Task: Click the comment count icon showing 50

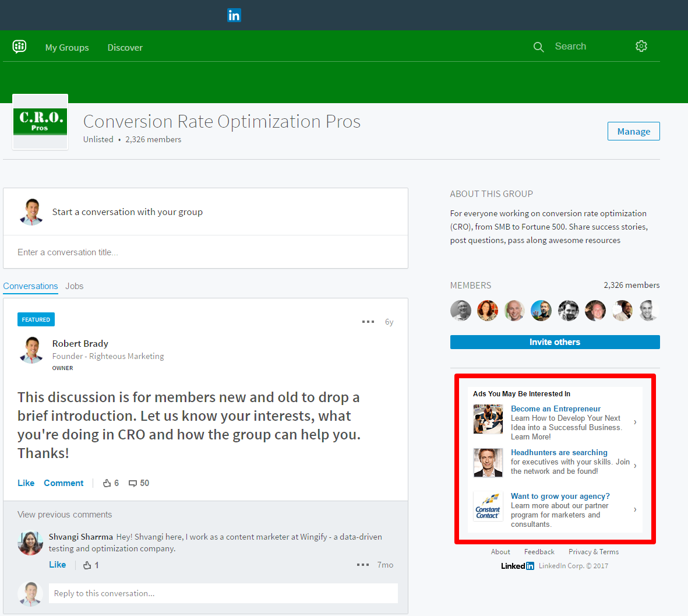Action: [x=133, y=483]
